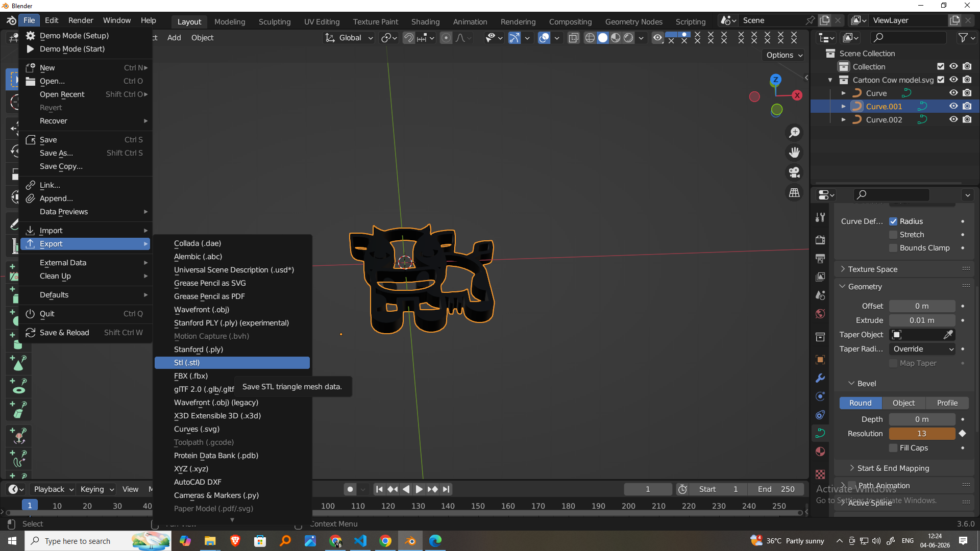The image size is (980, 551).
Task: Click the Taper Object eyedropper icon
Action: coord(948,335)
